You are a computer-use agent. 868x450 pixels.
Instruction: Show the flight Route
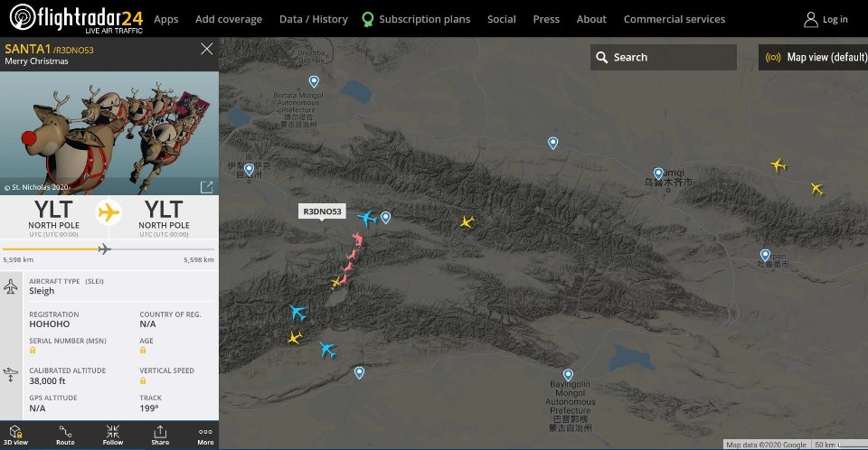coord(65,436)
